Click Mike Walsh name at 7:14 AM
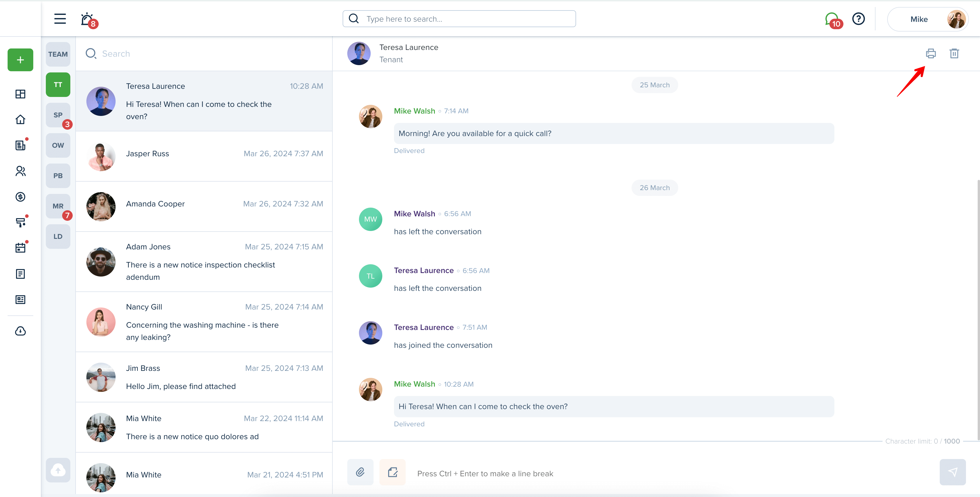This screenshot has width=980, height=497. pyautogui.click(x=414, y=111)
